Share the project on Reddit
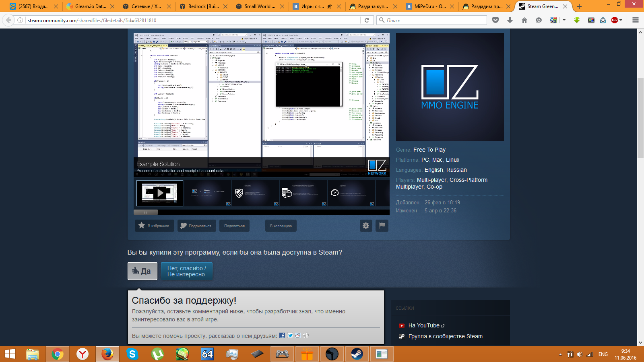Image resolution: width=644 pixels, height=362 pixels. 298,335
